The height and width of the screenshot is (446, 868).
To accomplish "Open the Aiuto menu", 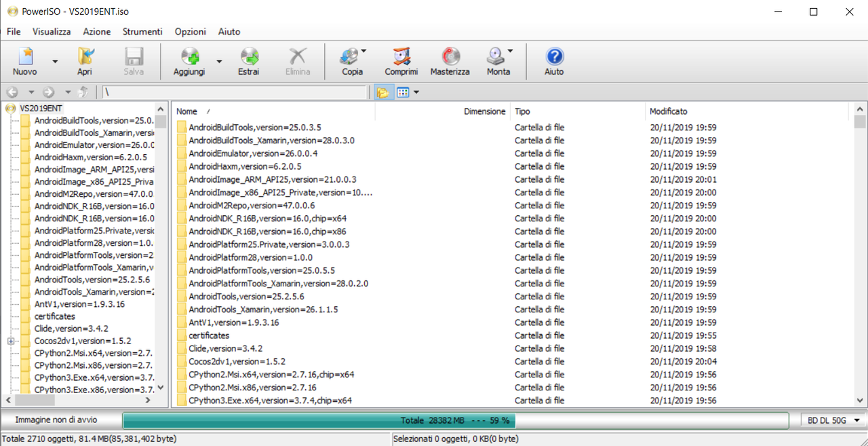I will [x=229, y=31].
